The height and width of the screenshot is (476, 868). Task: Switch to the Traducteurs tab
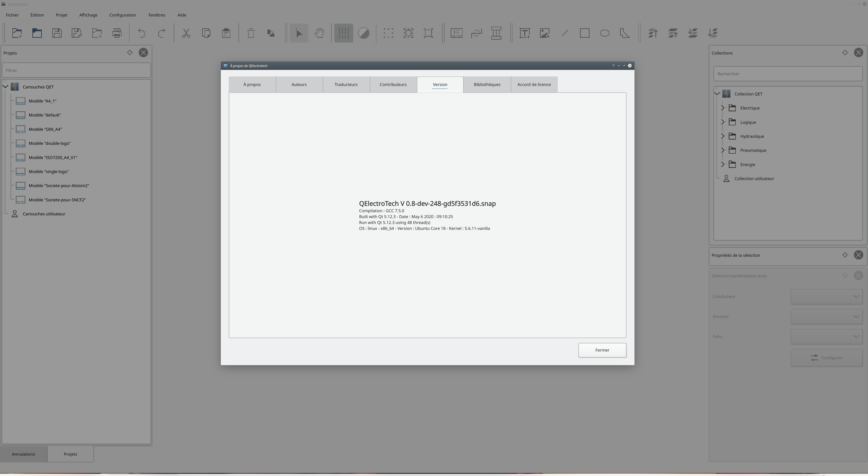coord(346,84)
